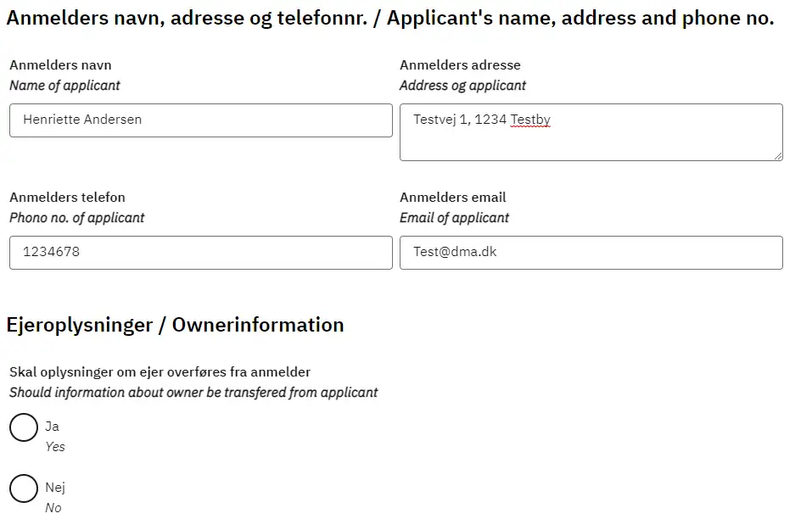Click the 'Anmelders adresse' field label
The image size is (812, 519).
pos(460,65)
